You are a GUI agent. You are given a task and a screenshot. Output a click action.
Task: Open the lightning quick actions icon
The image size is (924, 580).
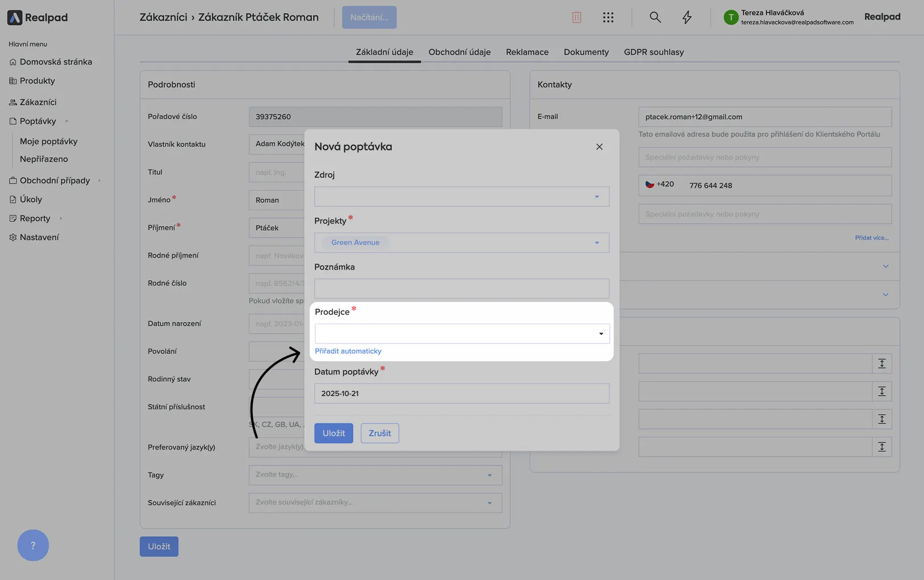[687, 18]
